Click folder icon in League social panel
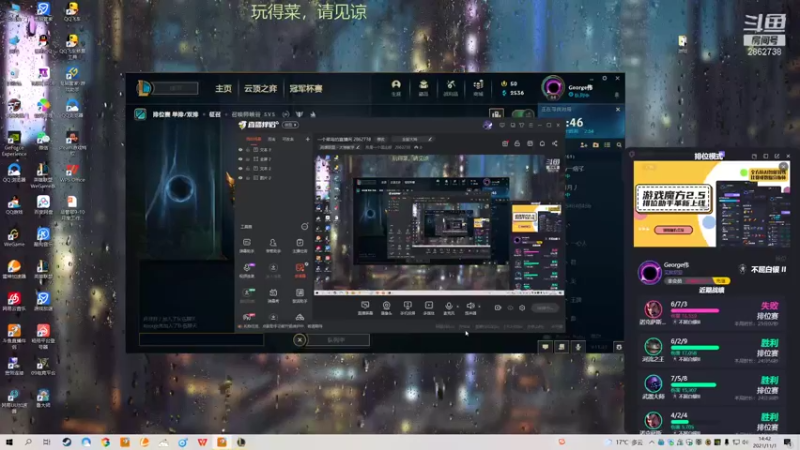The width and height of the screenshot is (800, 450). tap(595, 145)
